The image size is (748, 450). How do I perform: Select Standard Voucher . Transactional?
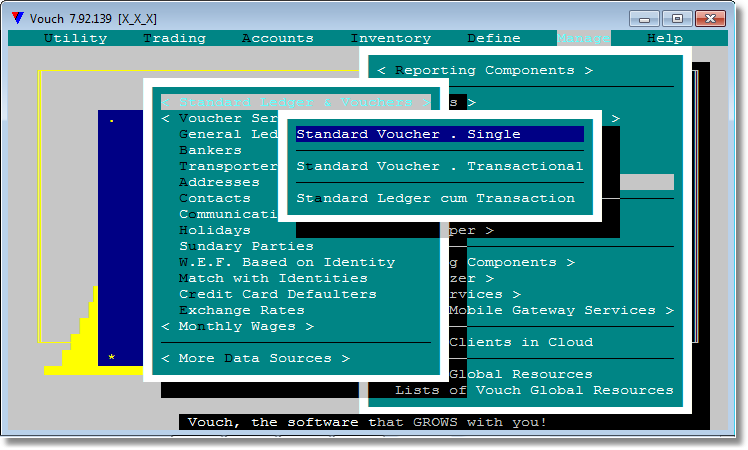tap(439, 166)
